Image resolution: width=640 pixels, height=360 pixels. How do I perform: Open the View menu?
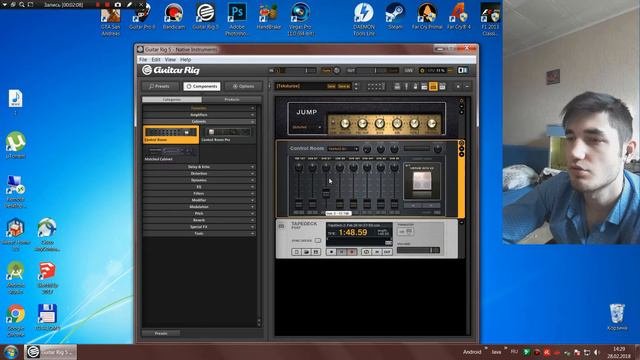point(170,60)
